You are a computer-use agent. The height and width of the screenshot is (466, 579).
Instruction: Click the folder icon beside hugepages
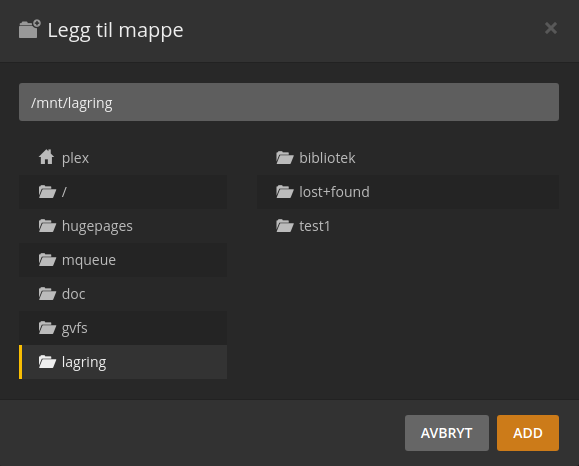47,226
